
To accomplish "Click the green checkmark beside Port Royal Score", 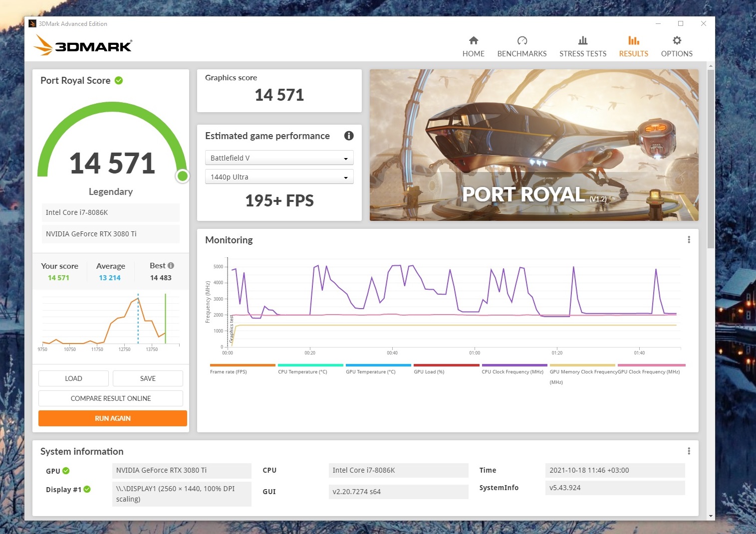I will [x=119, y=80].
